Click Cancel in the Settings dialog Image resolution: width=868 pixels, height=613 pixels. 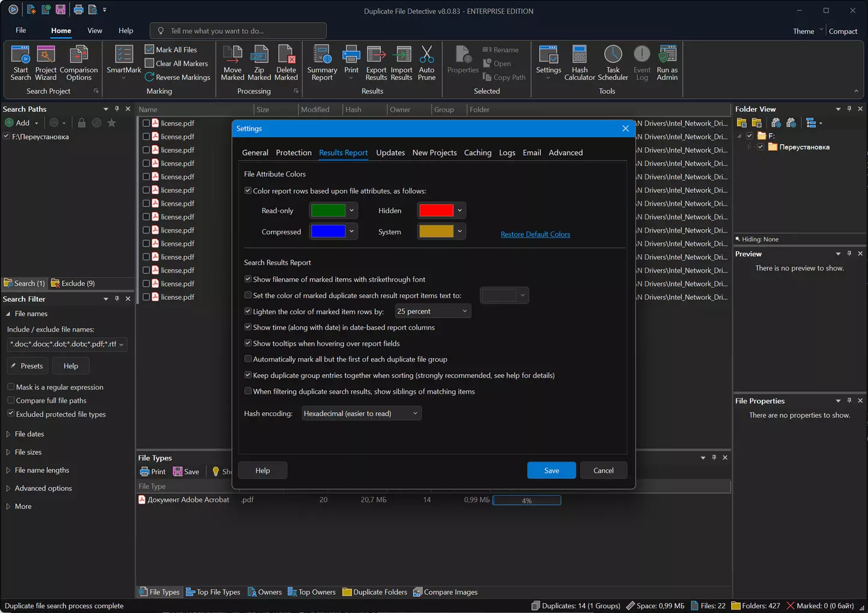click(603, 471)
